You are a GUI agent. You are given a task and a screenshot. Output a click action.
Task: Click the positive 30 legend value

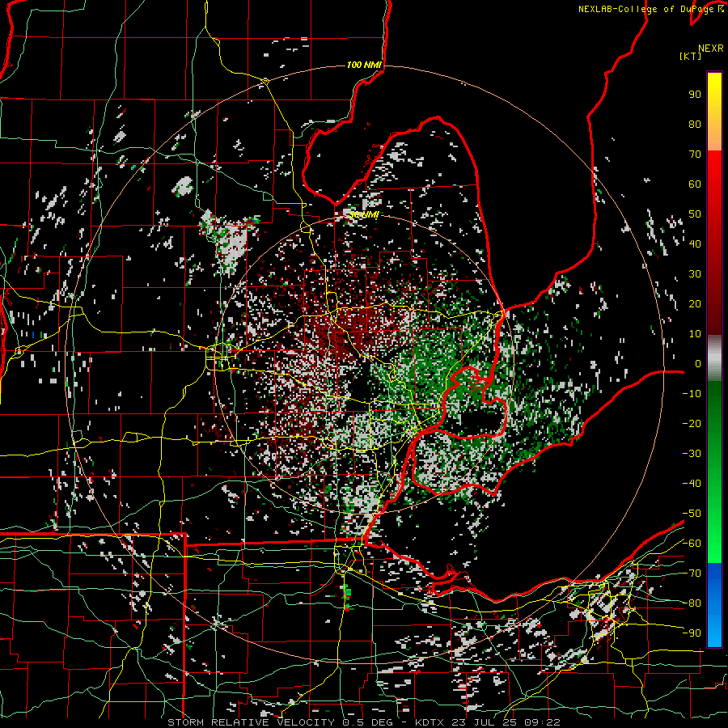click(695, 274)
